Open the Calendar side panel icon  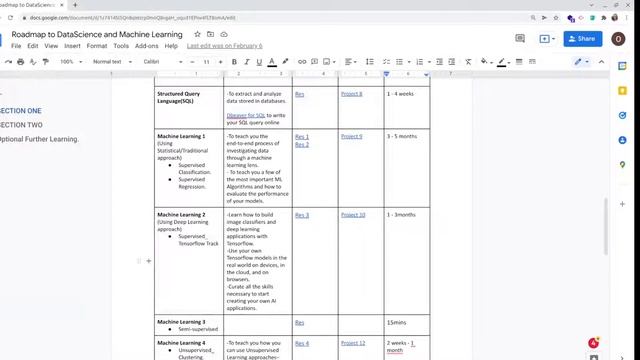622,66
